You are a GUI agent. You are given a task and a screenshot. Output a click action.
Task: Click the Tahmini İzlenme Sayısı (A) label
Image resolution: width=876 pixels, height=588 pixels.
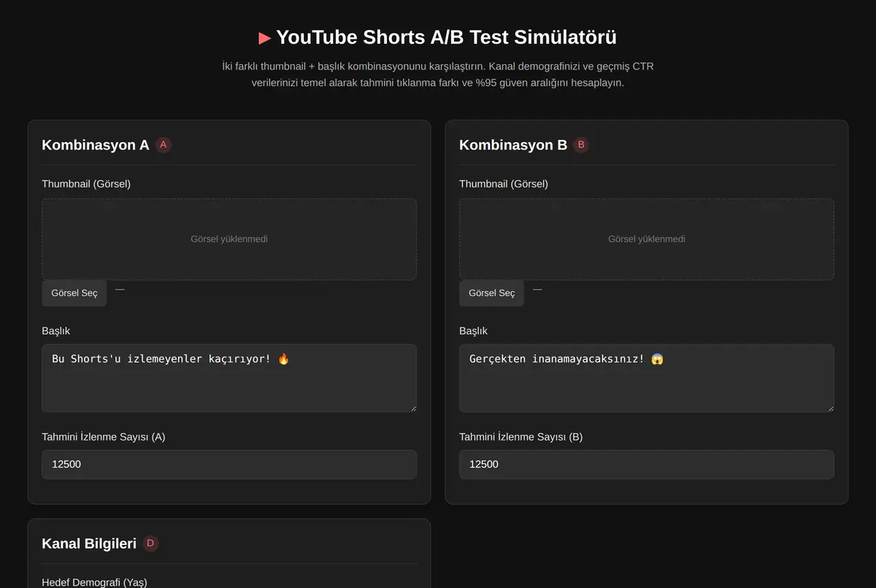[x=104, y=437]
